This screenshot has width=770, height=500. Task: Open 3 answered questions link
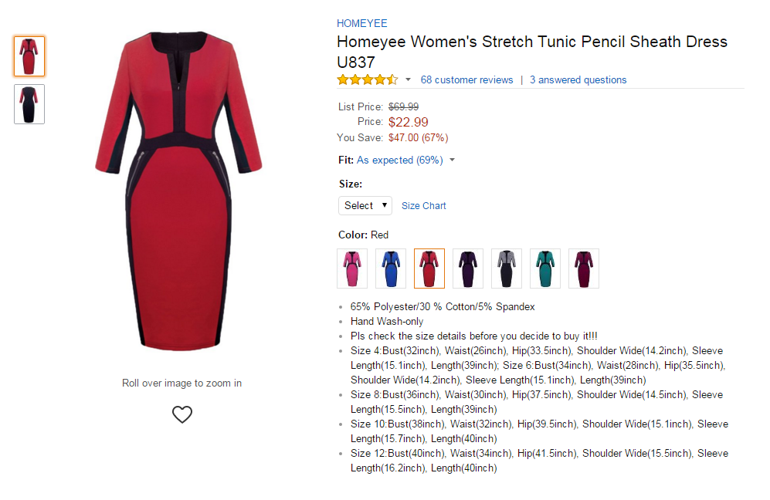[x=578, y=80]
